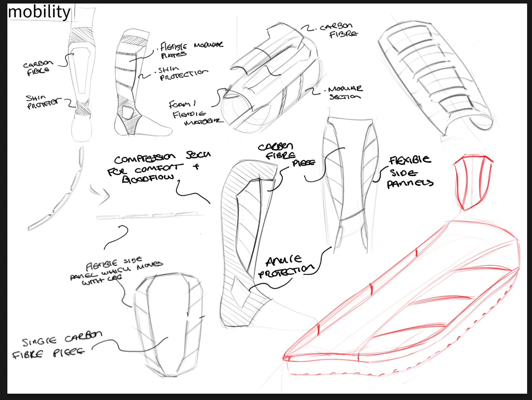This screenshot has height=400, width=532.
Task: Click the "Modular section" annotation
Action: click(x=345, y=93)
